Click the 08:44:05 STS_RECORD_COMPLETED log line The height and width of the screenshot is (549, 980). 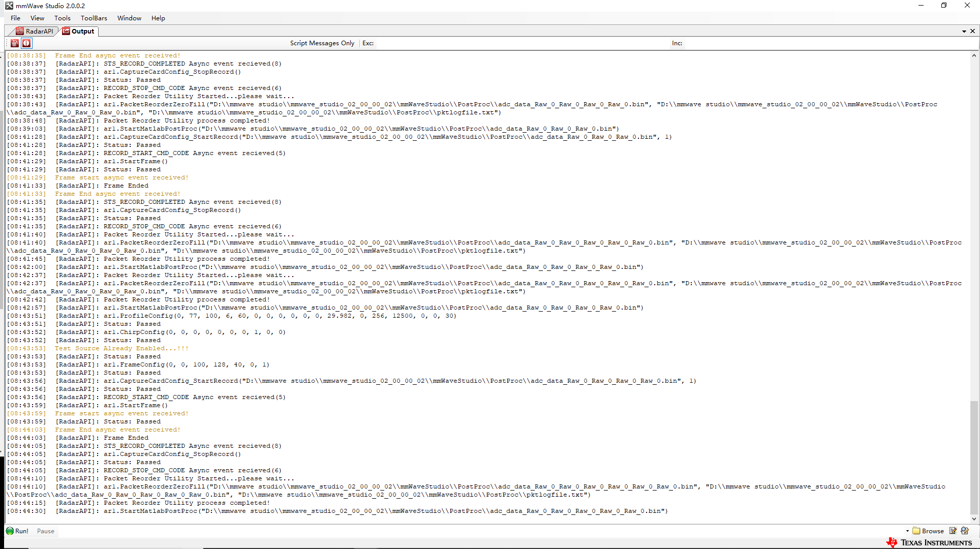[x=144, y=446]
